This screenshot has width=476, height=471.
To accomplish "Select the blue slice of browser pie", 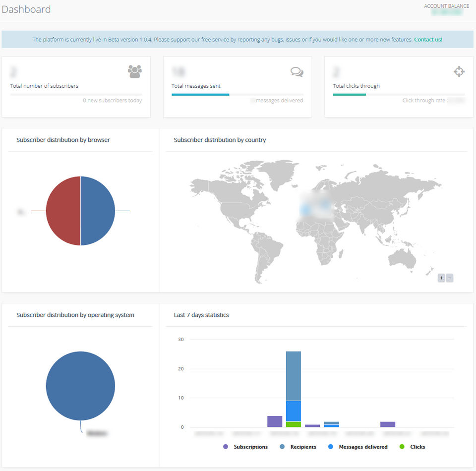I will (x=98, y=211).
